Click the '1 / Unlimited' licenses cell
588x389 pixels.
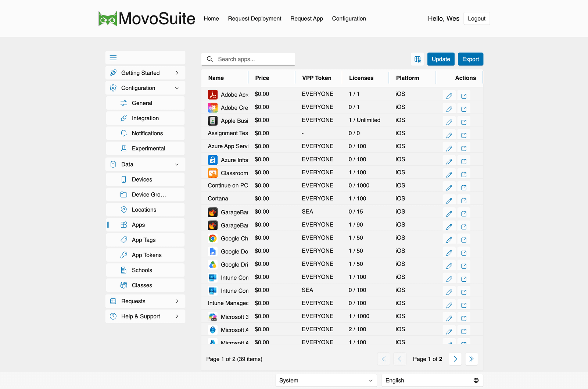(x=365, y=120)
